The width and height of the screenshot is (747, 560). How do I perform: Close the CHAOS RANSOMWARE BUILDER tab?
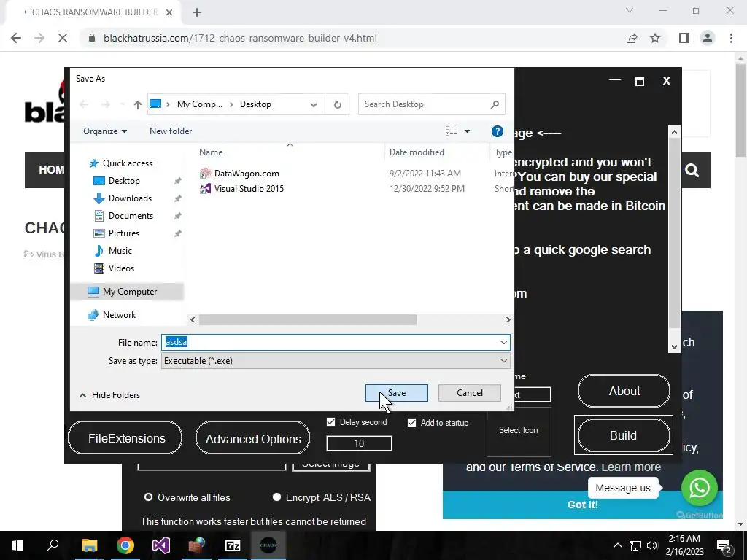169,12
